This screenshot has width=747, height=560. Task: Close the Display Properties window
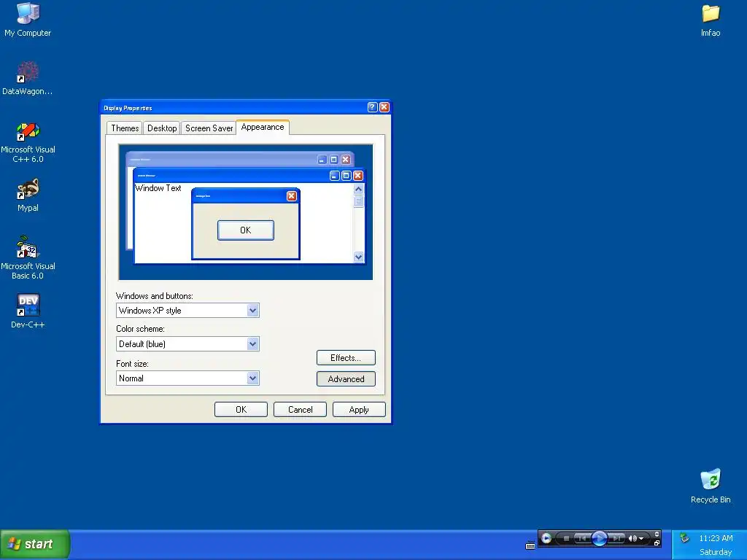(x=384, y=107)
